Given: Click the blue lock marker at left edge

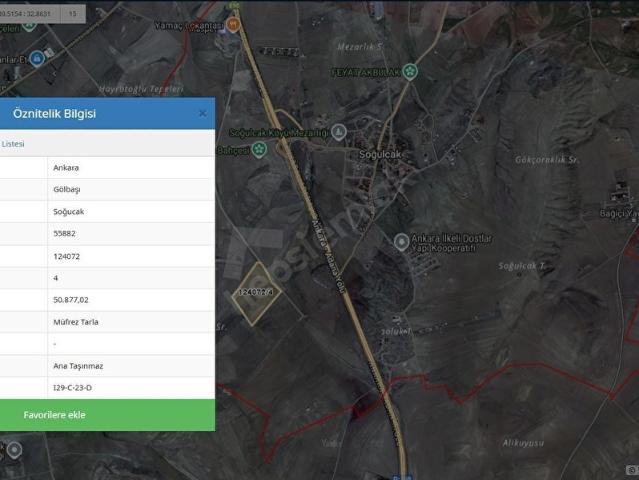Looking at the screenshot, I should tap(37, 59).
